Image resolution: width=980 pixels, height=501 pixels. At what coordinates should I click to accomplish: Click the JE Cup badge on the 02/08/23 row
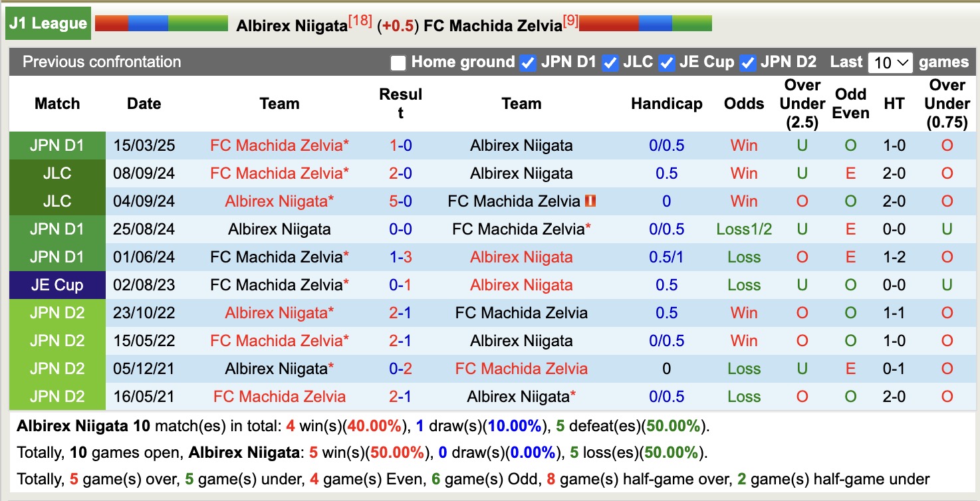[x=57, y=285]
